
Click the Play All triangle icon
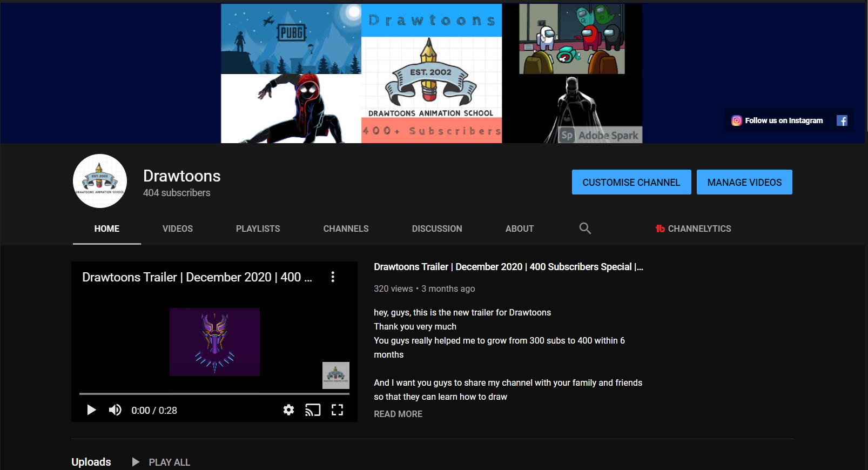tap(136, 462)
